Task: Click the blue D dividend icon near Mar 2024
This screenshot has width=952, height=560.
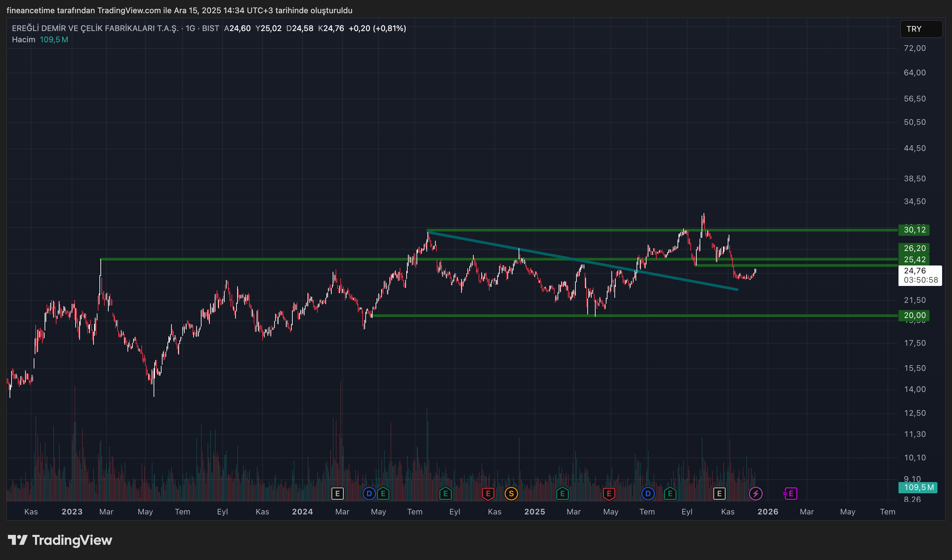Action: click(369, 494)
